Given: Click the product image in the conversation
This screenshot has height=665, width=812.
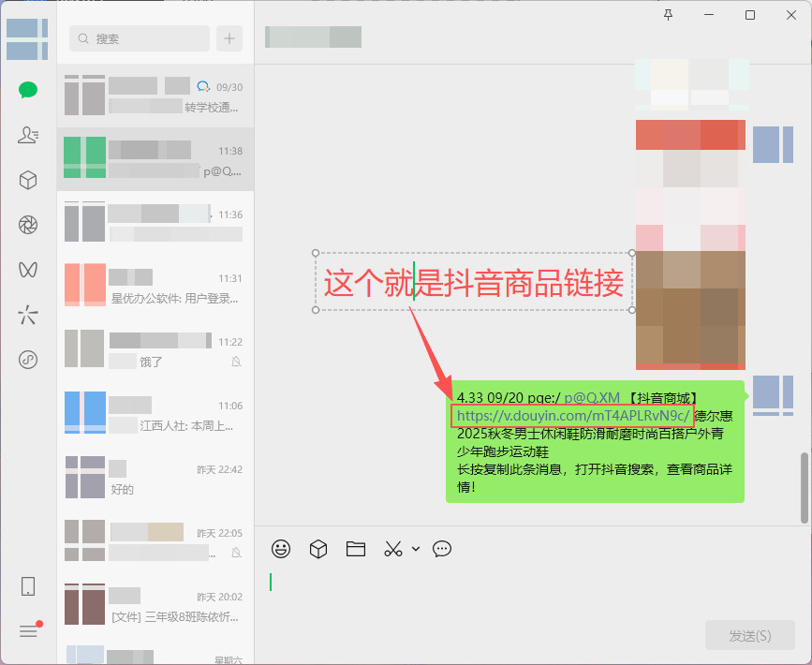Looking at the screenshot, I should point(690,244).
